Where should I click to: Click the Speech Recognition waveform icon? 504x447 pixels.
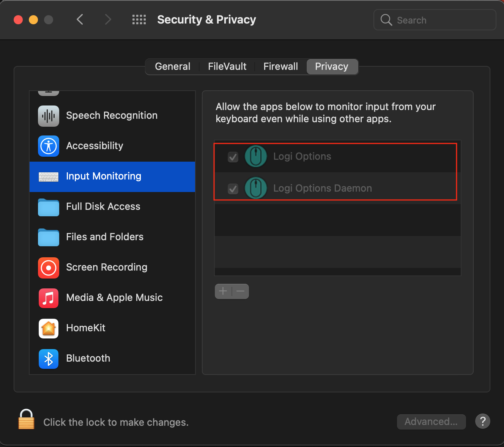pyautogui.click(x=49, y=116)
